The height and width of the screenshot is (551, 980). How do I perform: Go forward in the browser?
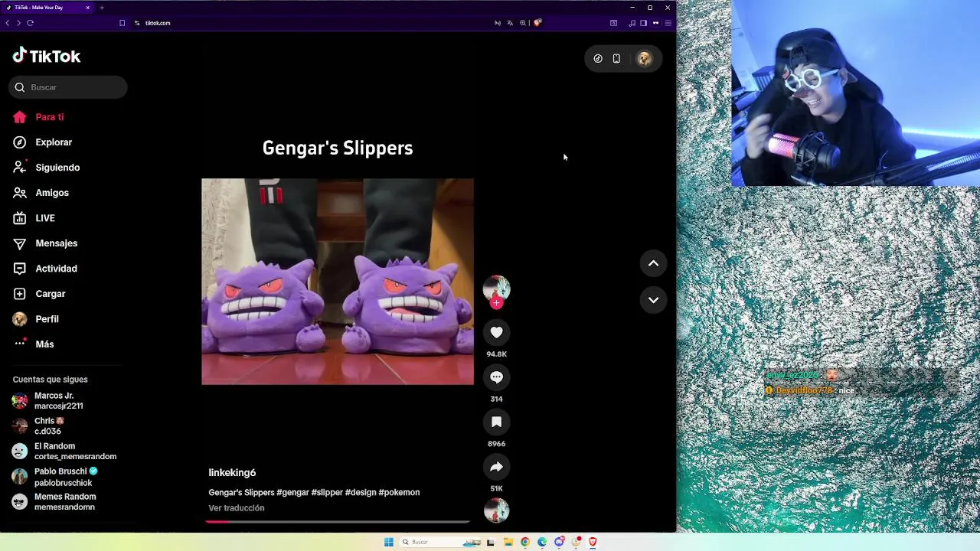pos(18,23)
